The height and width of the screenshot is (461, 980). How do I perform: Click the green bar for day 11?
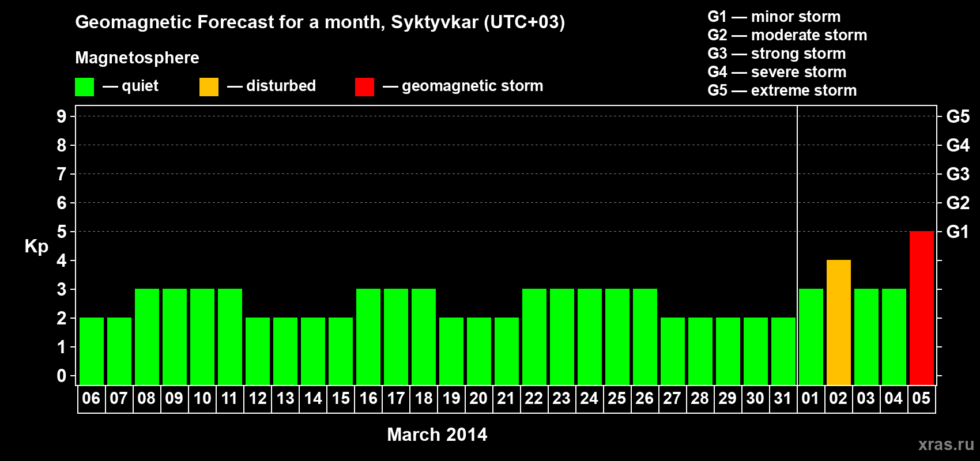click(230, 337)
